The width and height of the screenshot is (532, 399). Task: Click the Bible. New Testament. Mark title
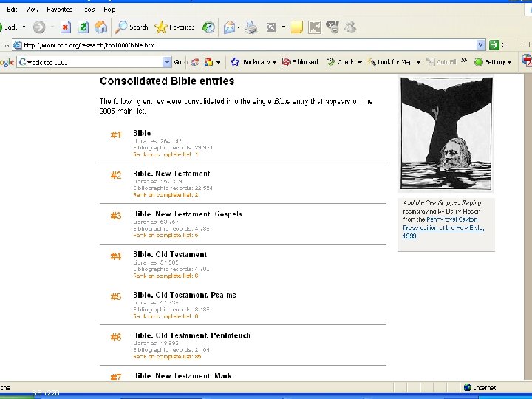tap(183, 375)
